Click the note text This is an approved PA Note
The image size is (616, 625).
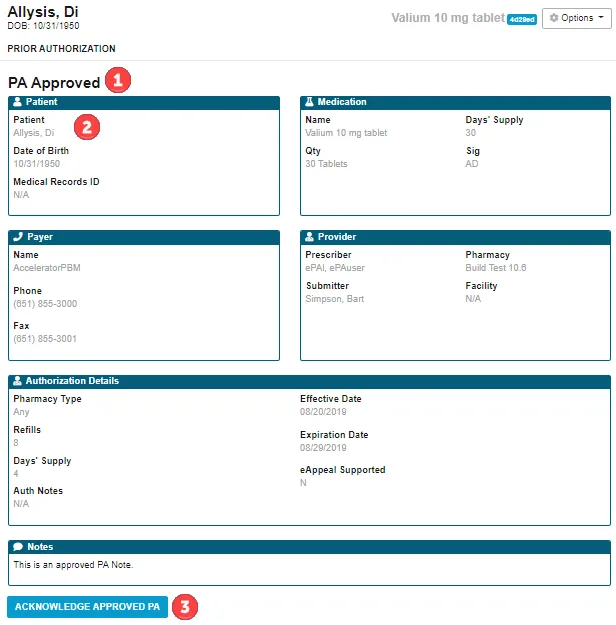pyautogui.click(x=73, y=565)
